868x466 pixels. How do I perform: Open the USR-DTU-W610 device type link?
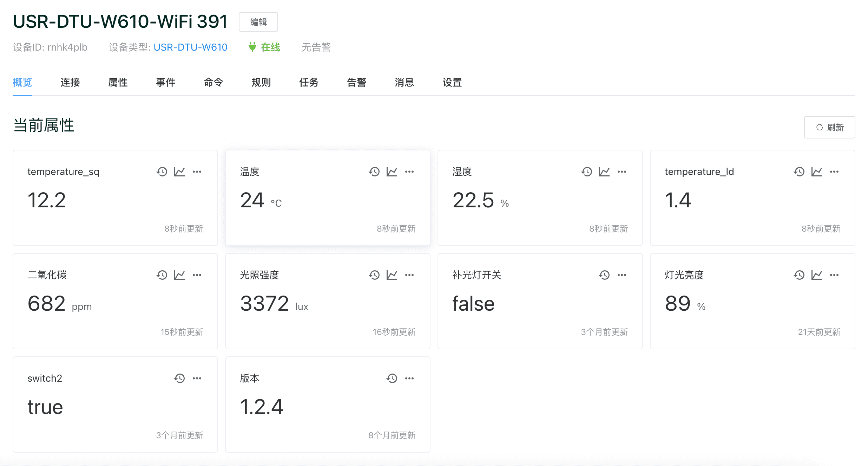click(x=190, y=47)
